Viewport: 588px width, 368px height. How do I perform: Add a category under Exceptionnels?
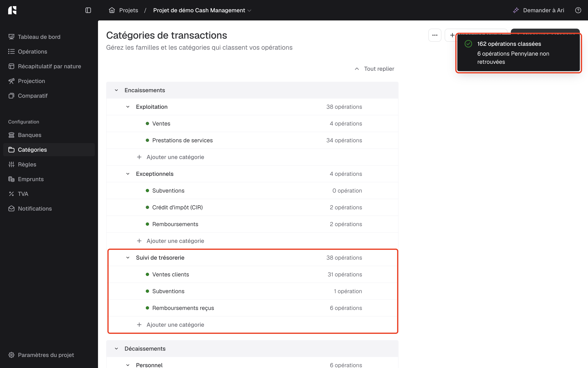[x=170, y=241]
